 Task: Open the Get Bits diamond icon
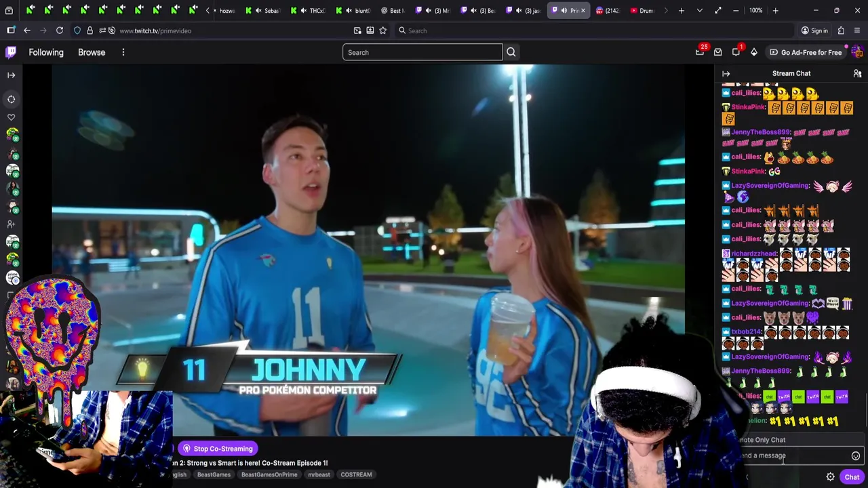tap(753, 52)
